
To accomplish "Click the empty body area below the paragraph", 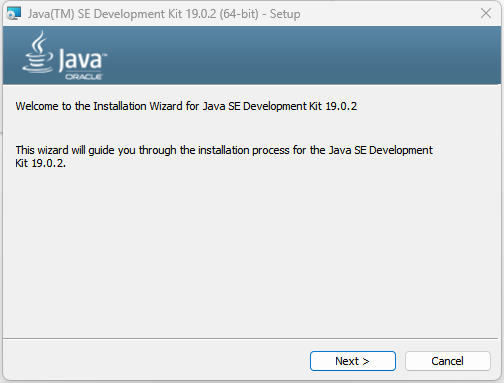I will pos(252,253).
